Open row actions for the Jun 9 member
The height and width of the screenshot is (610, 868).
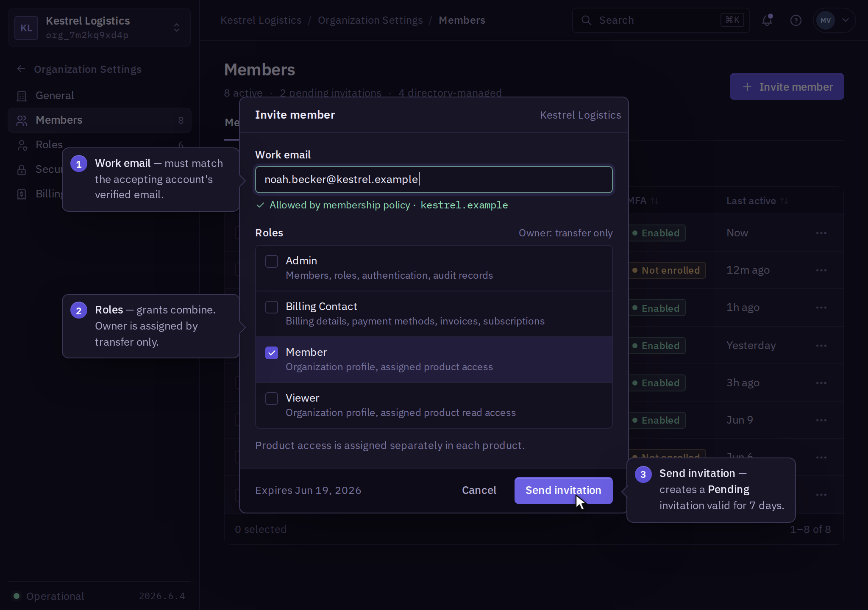[x=821, y=420]
